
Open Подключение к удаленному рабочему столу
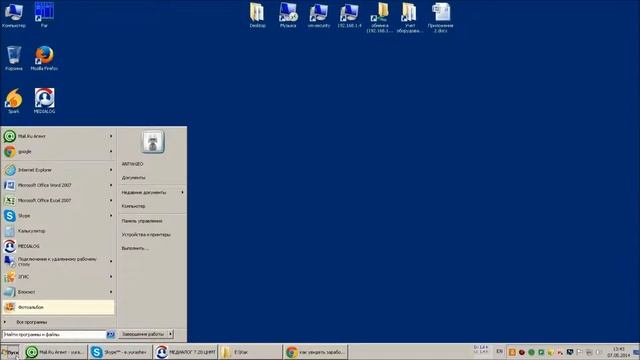click(x=58, y=261)
